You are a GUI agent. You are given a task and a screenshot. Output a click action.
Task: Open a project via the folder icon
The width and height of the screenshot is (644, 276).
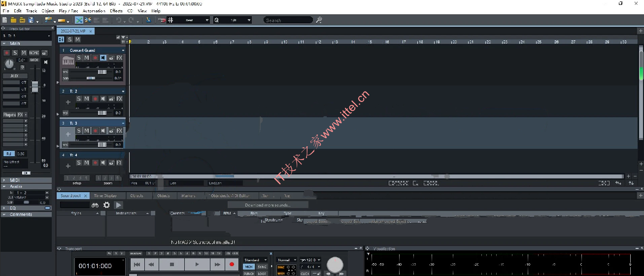pos(13,20)
